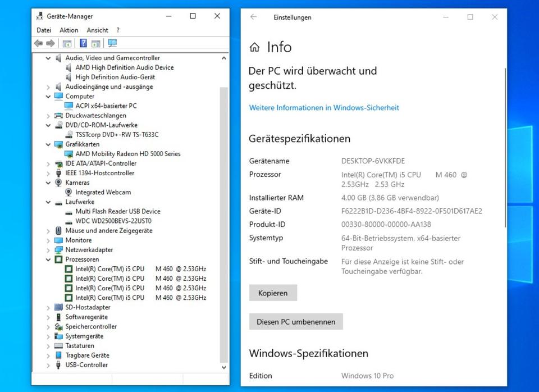The image size is (539, 392).
Task: Click the Monitore category icon
Action: 59,240
